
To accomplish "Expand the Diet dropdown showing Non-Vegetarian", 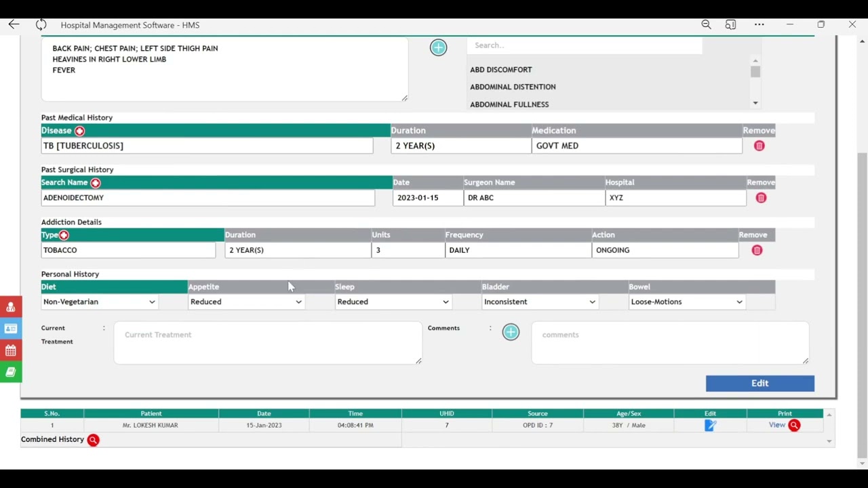I will [99, 302].
